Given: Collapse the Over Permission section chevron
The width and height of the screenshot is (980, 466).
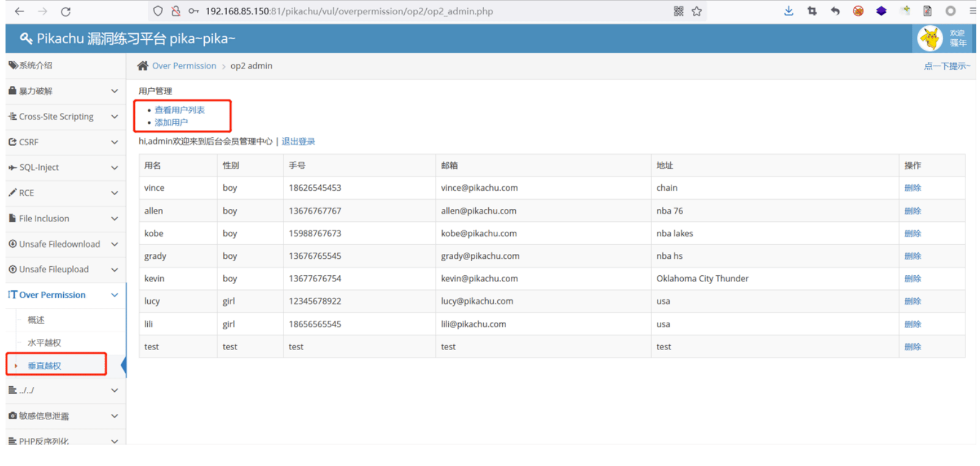Looking at the screenshot, I should [x=115, y=295].
